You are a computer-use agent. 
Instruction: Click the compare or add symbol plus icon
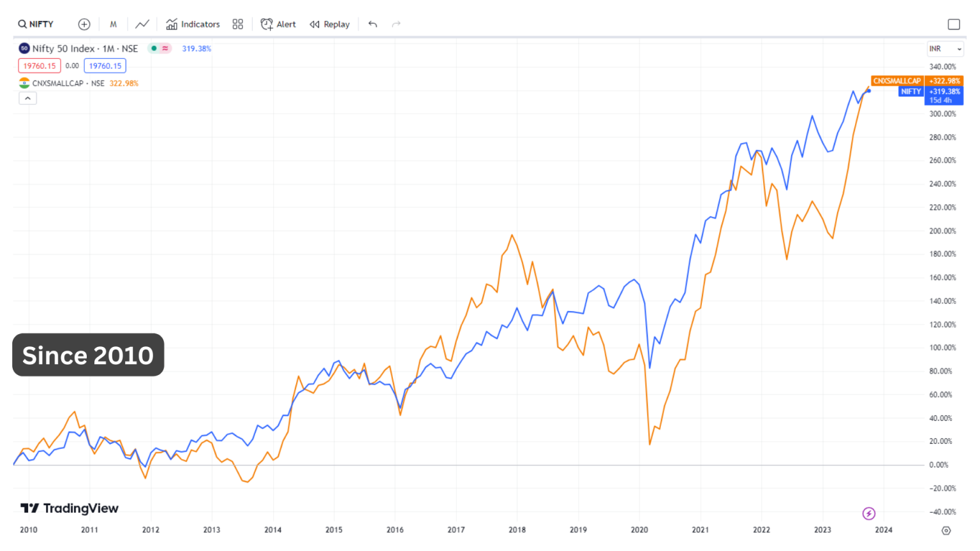tap(84, 24)
